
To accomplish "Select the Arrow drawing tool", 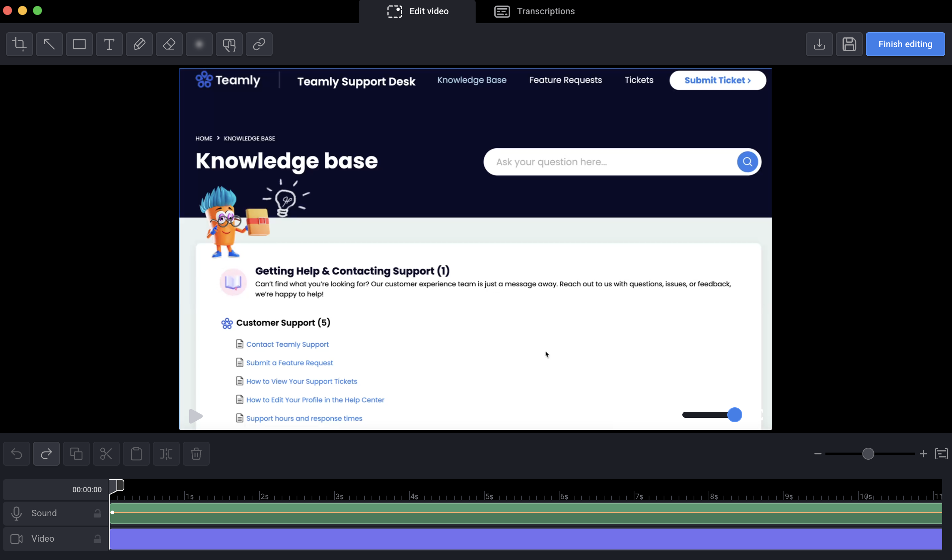I will point(49,44).
